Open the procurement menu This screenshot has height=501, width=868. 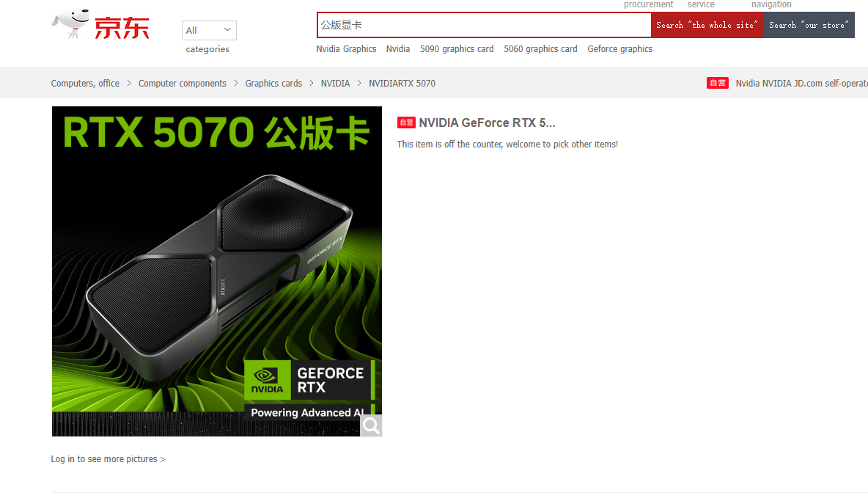(648, 4)
